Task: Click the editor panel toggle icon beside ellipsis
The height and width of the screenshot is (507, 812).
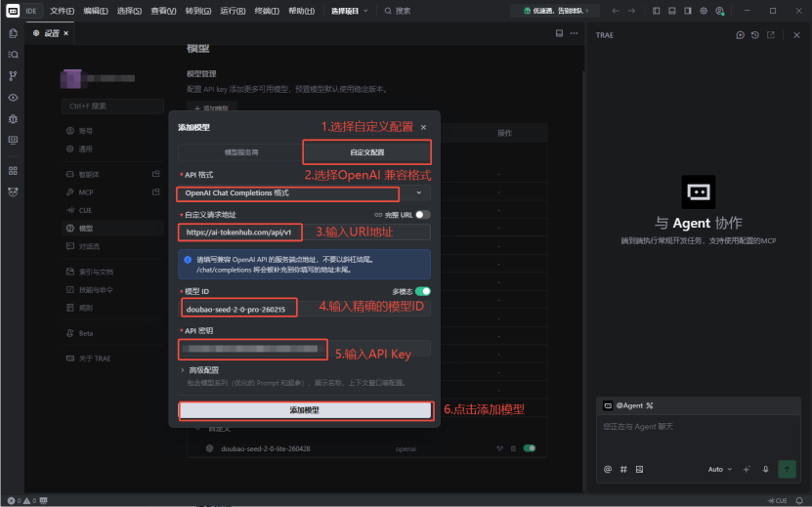Action: pyautogui.click(x=559, y=33)
